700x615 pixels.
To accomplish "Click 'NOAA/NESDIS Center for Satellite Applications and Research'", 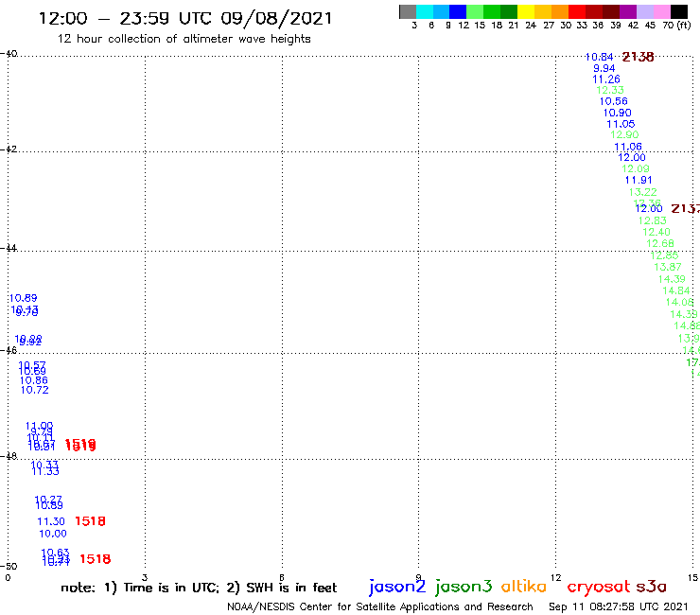I will click(x=380, y=607).
